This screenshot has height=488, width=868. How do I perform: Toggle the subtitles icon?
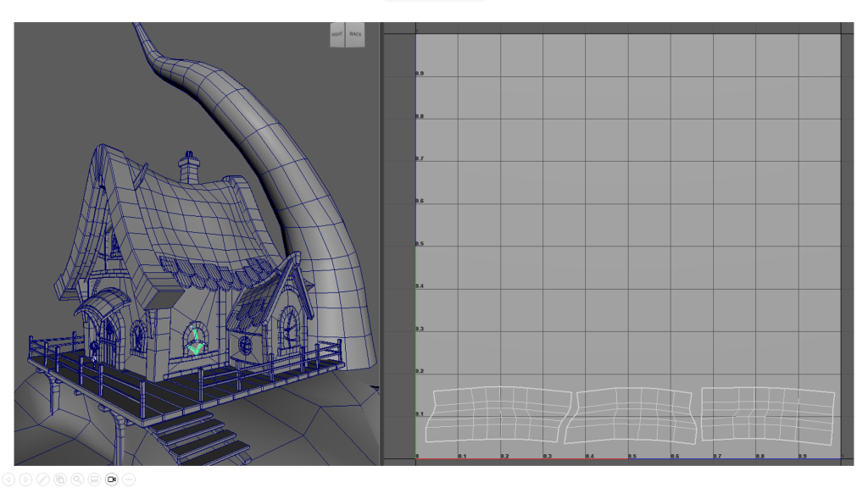coord(94,480)
